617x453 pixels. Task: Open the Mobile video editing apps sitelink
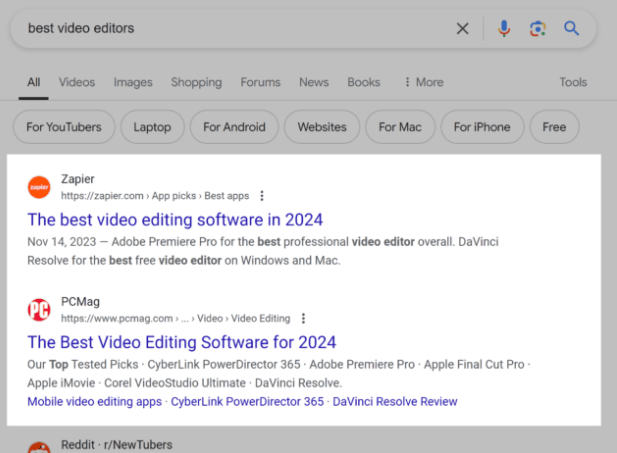94,401
